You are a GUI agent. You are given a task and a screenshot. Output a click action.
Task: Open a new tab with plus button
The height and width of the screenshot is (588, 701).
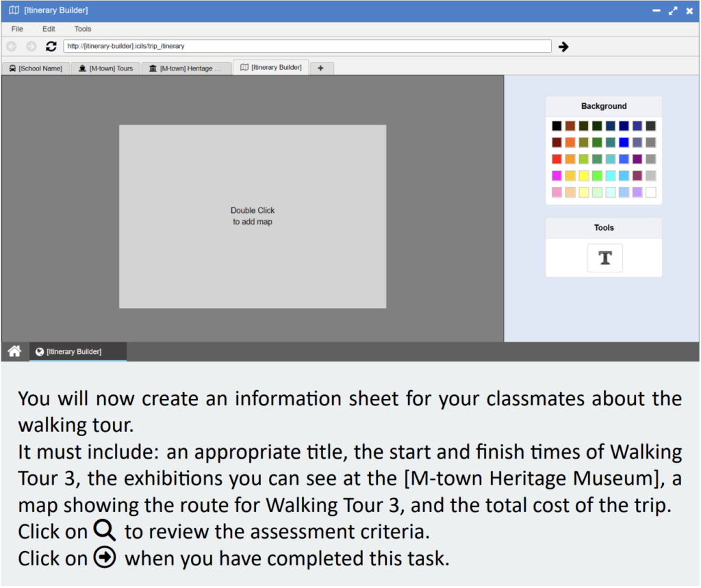coord(321,68)
